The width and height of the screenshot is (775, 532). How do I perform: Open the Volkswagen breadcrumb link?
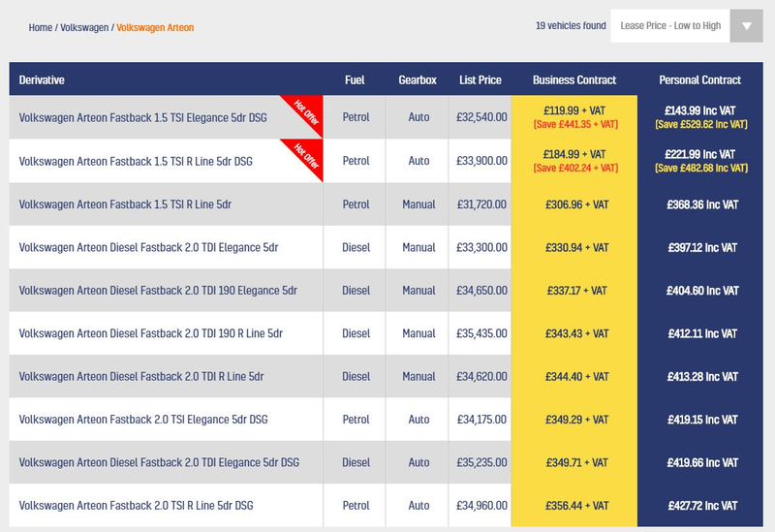click(x=84, y=28)
